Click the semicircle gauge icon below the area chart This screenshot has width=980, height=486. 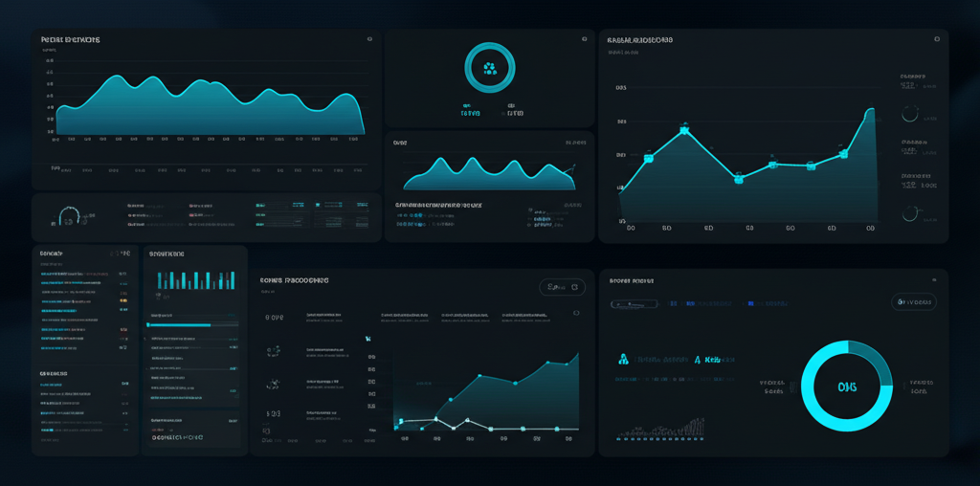click(67, 217)
